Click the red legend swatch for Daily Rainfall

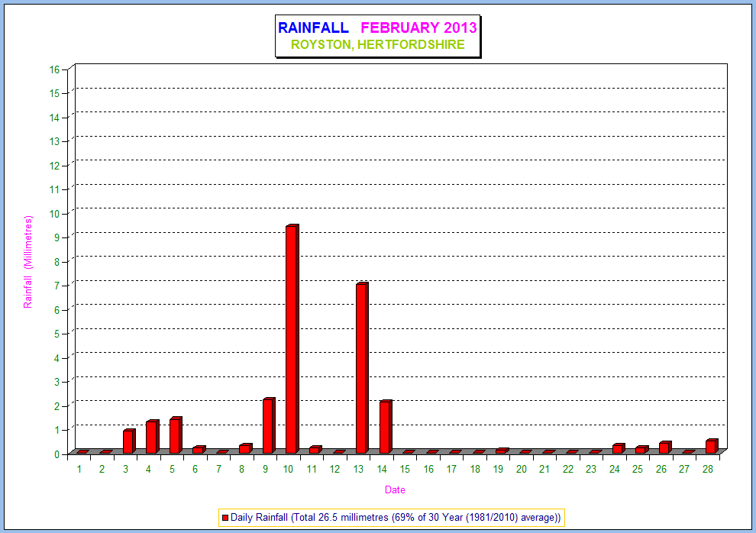225,518
